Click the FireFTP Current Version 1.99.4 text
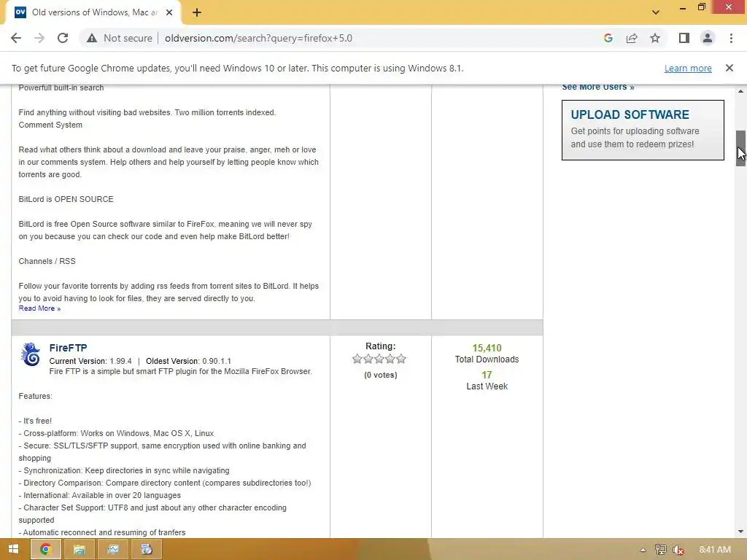Screen dimensions: 747x560 point(90,361)
